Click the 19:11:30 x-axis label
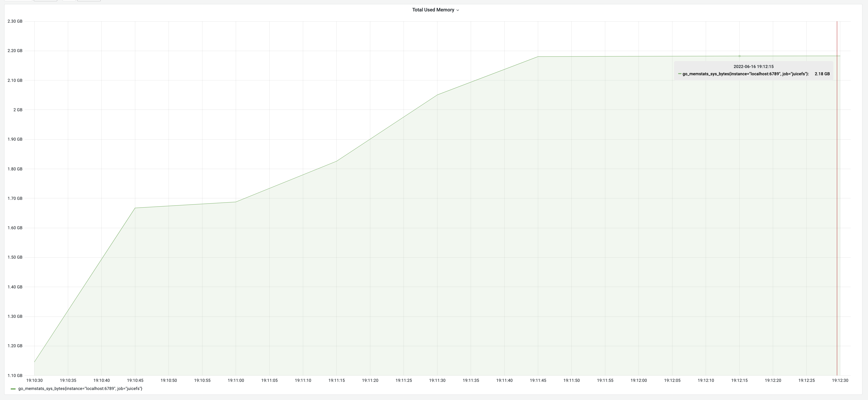The height and width of the screenshot is (400, 868). 437,380
